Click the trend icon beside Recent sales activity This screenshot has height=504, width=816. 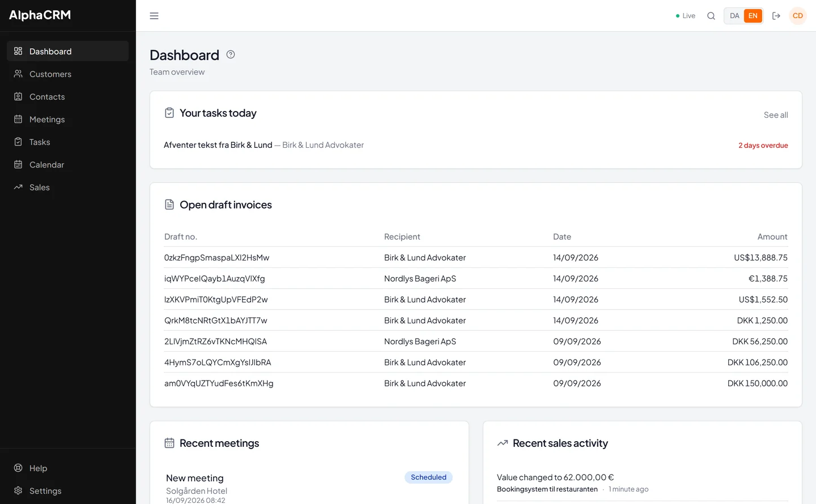pyautogui.click(x=503, y=443)
